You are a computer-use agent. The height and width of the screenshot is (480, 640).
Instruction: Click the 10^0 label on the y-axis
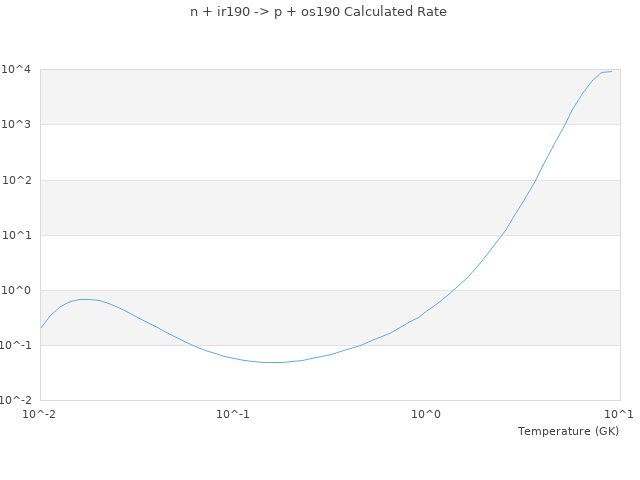18,290
